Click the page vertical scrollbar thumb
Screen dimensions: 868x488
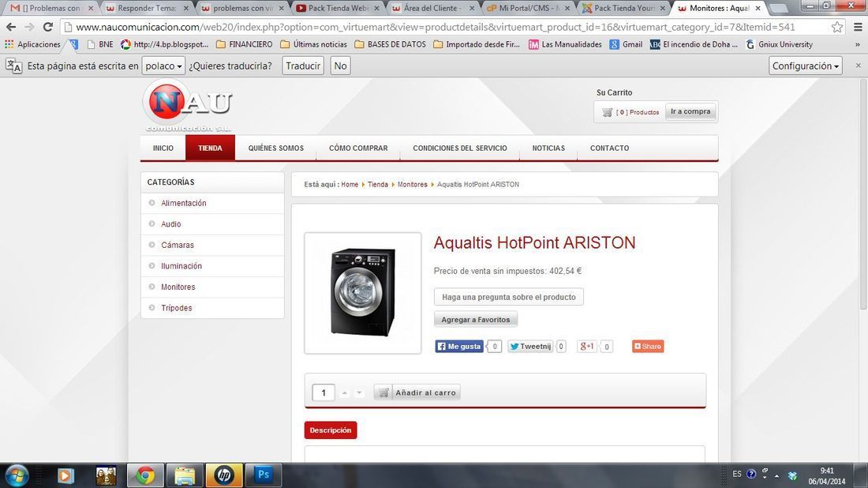click(x=862, y=194)
